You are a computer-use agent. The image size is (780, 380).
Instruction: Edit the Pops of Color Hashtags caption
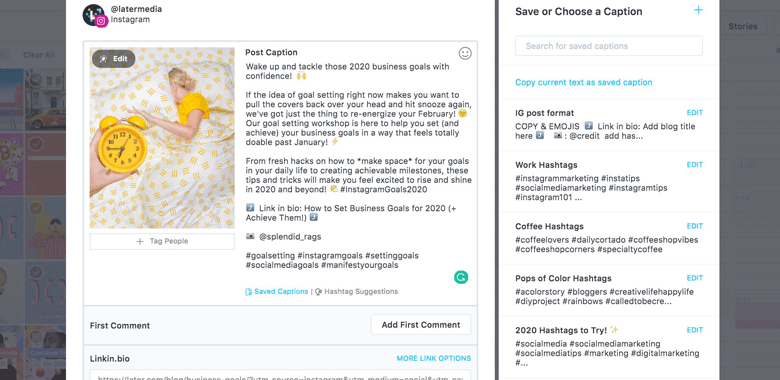[694, 278]
